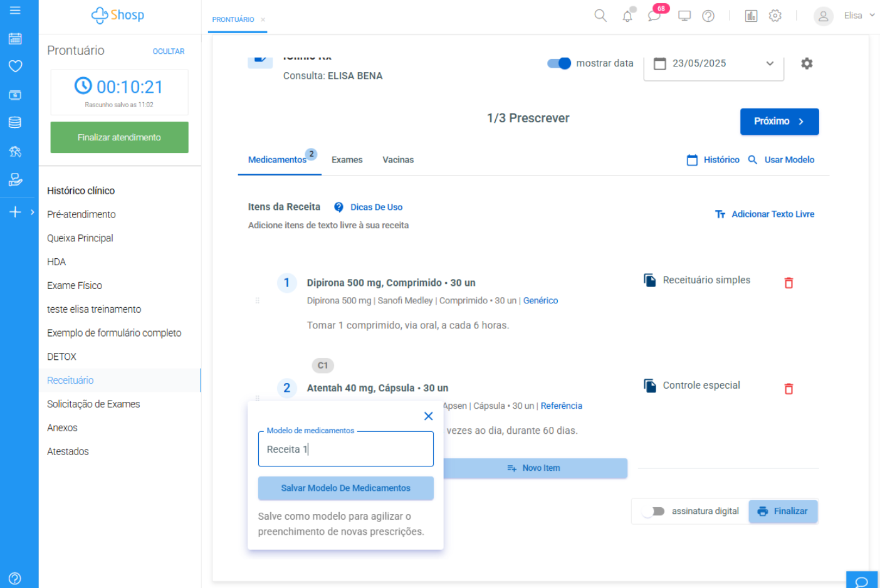This screenshot has height=588, width=880.
Task: Open the hamburger menu to collapse sidebar
Action: pyautogui.click(x=15, y=11)
